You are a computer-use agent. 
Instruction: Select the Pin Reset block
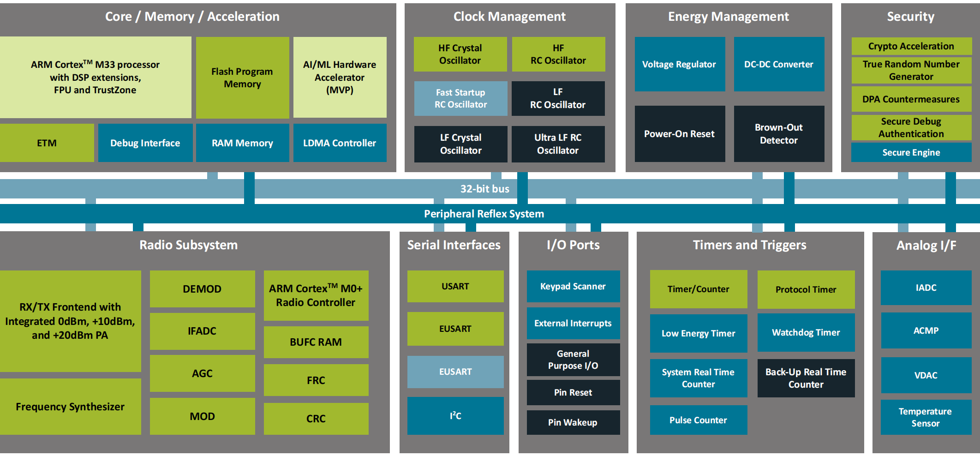(573, 392)
